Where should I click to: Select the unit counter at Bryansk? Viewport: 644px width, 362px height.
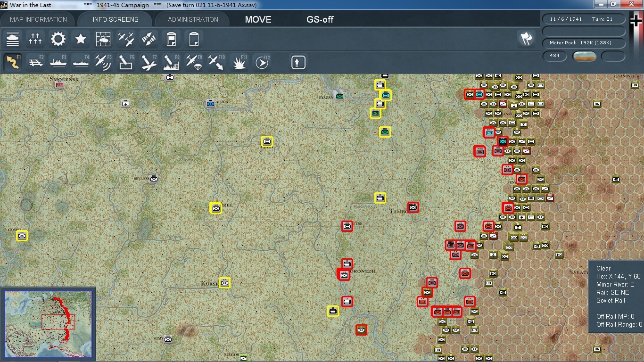pos(153,179)
